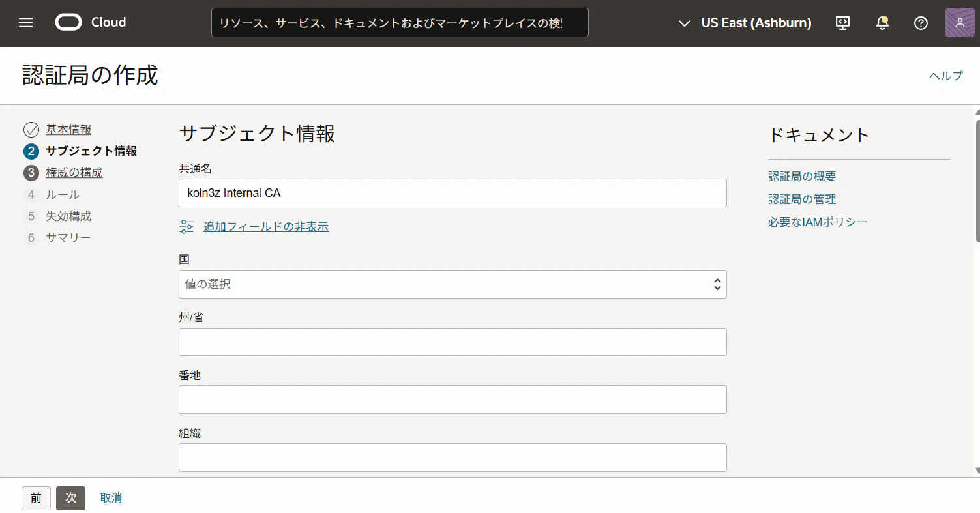The width and height of the screenshot is (980, 513).
Task: Open the hamburger navigation menu
Action: [x=25, y=23]
